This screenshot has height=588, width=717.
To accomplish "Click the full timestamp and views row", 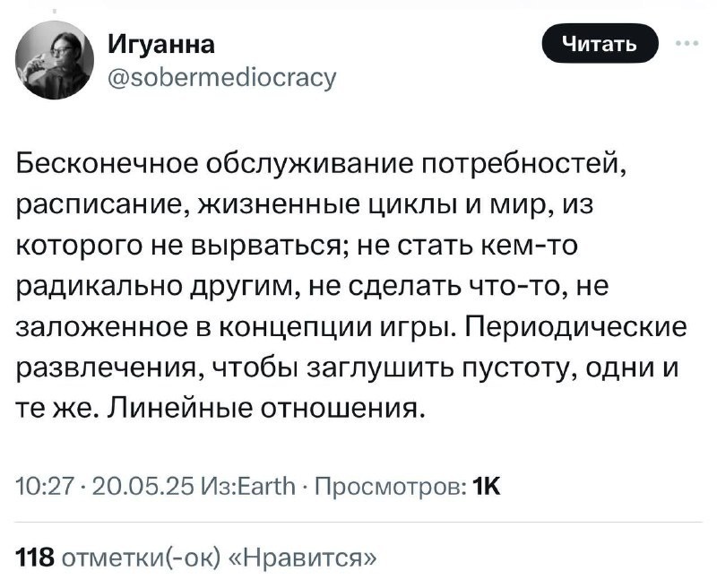I will (x=260, y=485).
